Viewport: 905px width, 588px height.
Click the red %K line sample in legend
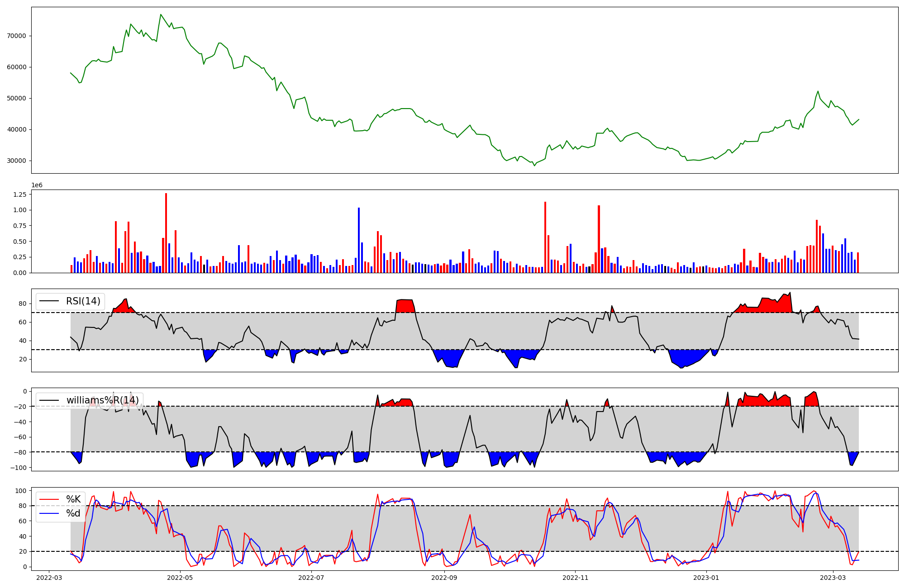tap(49, 499)
